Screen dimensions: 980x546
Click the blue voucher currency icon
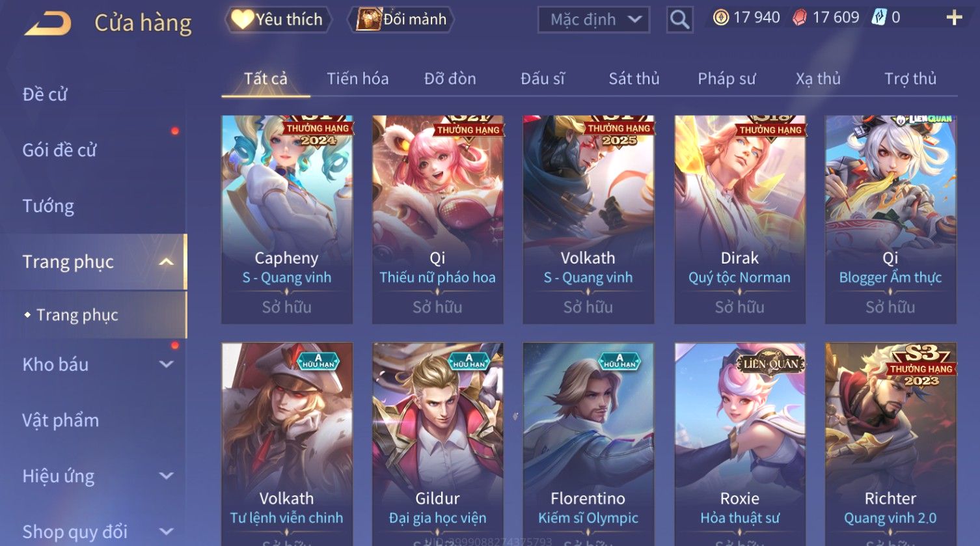(879, 18)
